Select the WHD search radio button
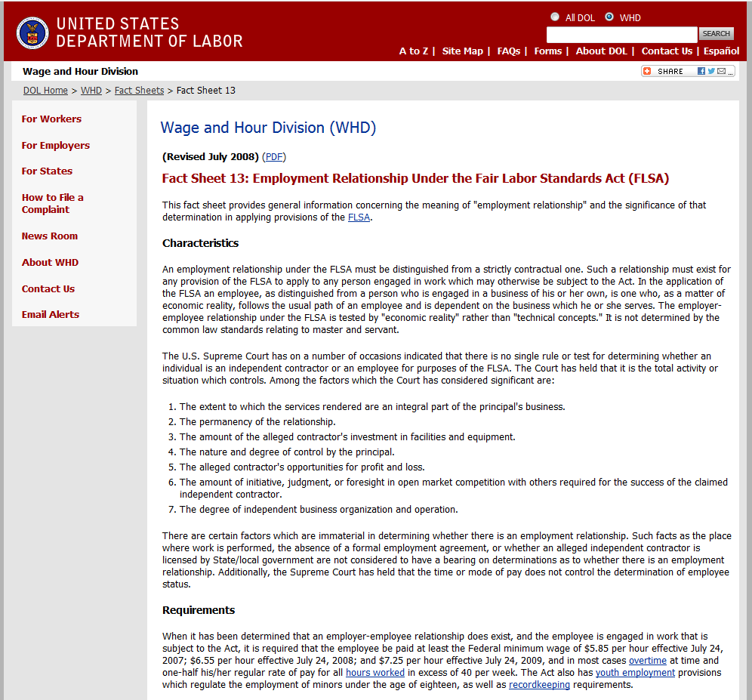The width and height of the screenshot is (752, 700). tap(609, 17)
